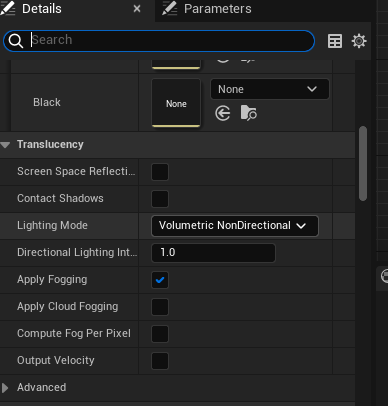Click the Parameters tab pencil icon
Screen dimensions: 388x406
[169, 9]
